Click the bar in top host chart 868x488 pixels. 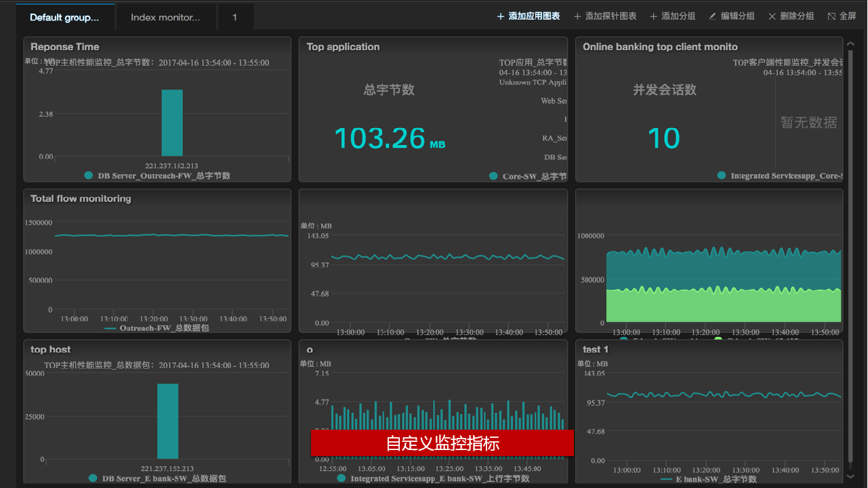tap(168, 421)
